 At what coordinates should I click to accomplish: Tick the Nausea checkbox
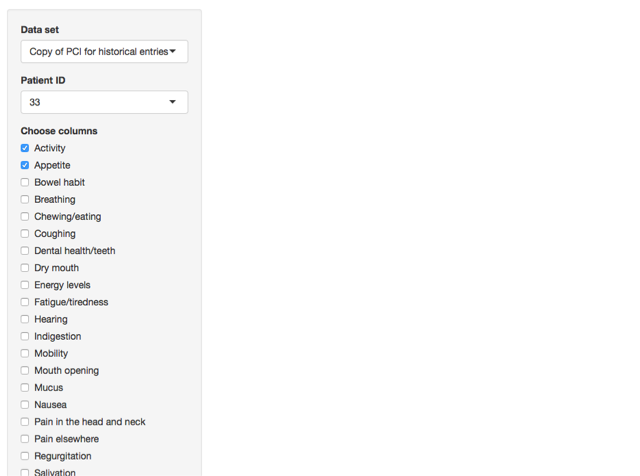[x=25, y=405]
